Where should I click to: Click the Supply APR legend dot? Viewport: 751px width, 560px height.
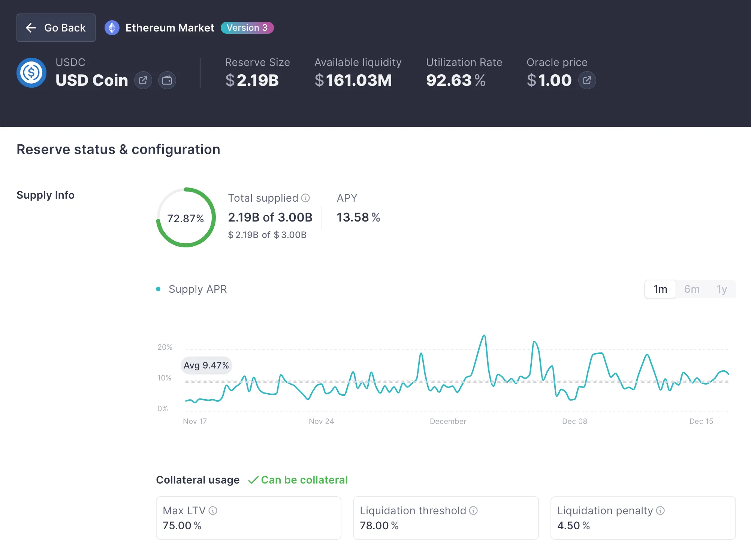point(158,289)
